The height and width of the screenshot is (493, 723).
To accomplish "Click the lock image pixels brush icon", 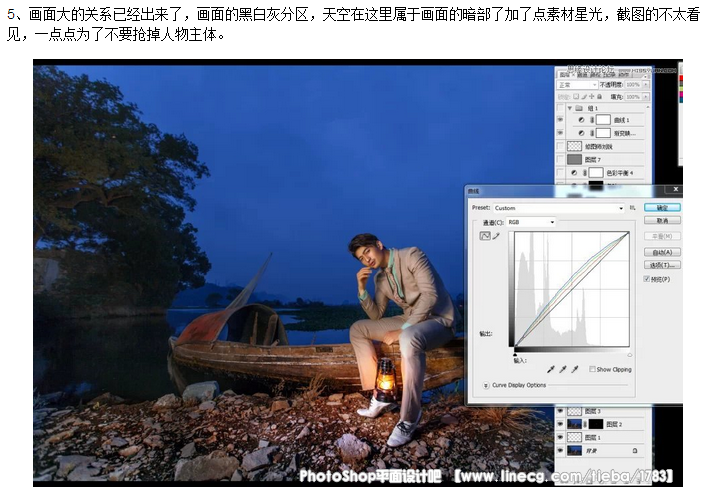I will coord(584,96).
